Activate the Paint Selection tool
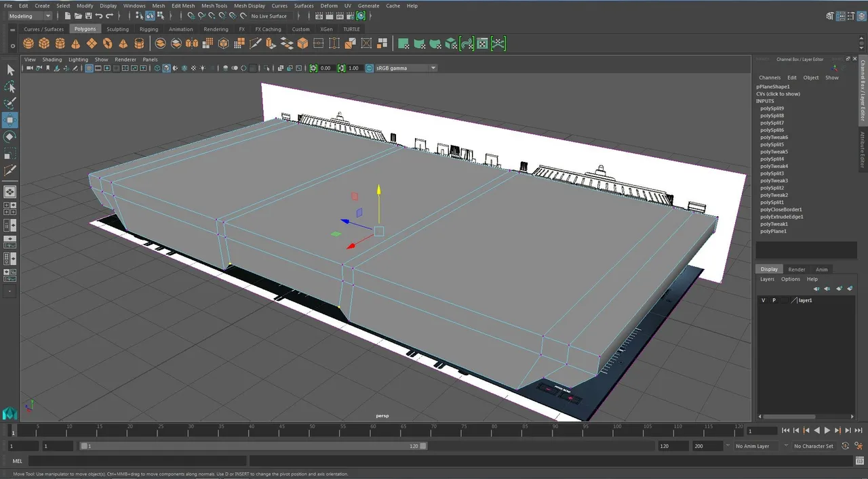This screenshot has height=479, width=868. (x=10, y=104)
